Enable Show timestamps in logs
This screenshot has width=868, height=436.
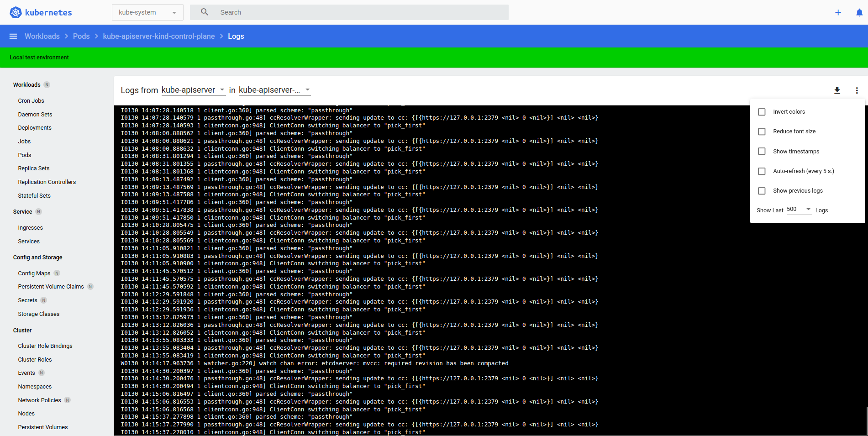click(762, 151)
